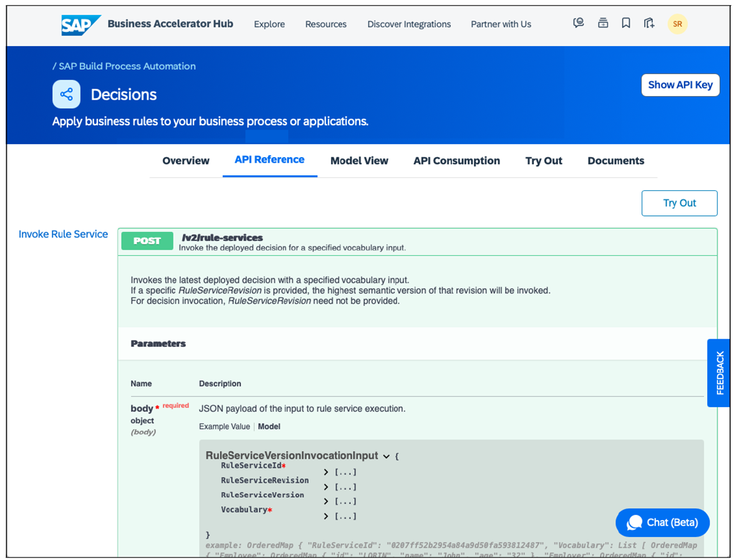
Task: Expand the Vocabulary property
Action: click(x=326, y=516)
